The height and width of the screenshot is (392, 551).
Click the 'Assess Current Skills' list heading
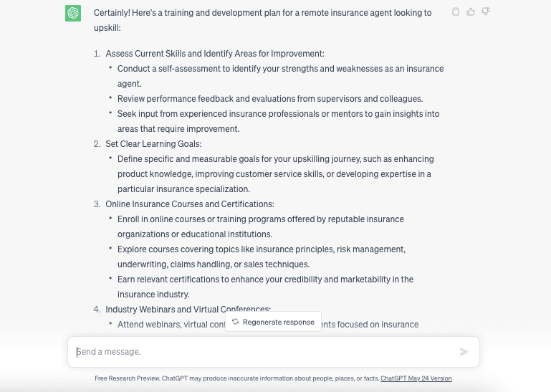pos(215,54)
